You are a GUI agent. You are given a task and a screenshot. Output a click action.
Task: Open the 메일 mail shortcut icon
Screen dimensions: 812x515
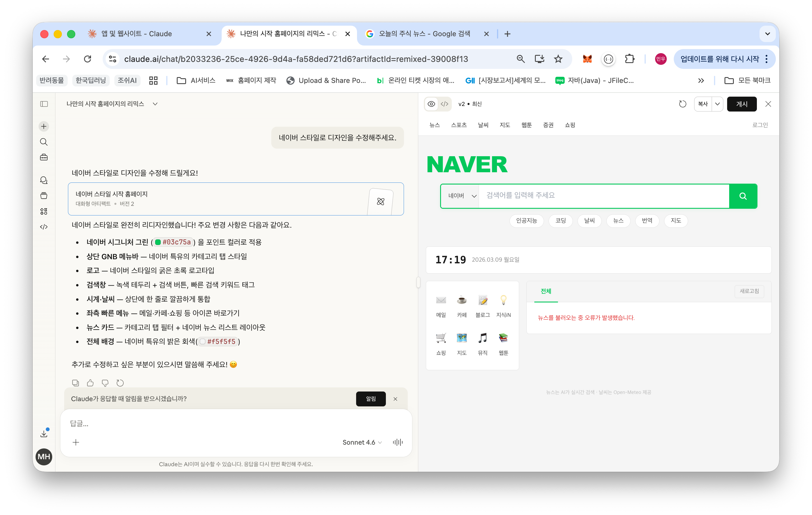point(441,300)
